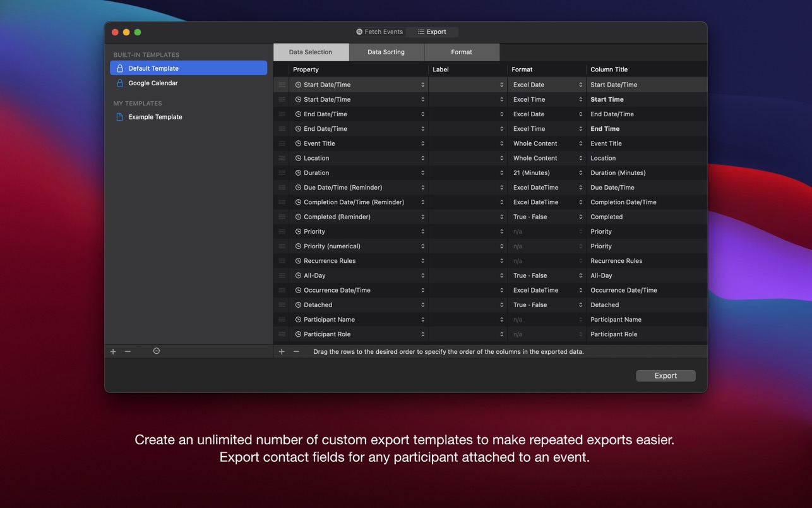This screenshot has height=508, width=812.
Task: Grab the drag handle of Location row
Action: pyautogui.click(x=282, y=158)
